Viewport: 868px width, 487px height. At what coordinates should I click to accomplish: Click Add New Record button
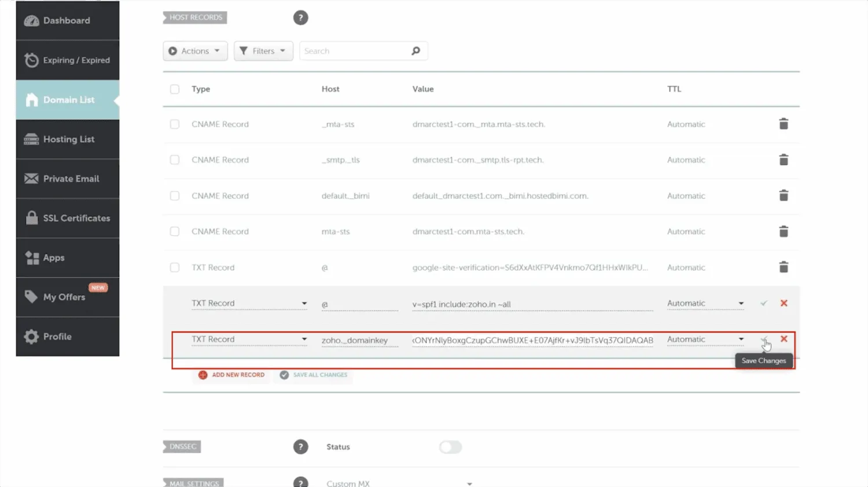[231, 375]
